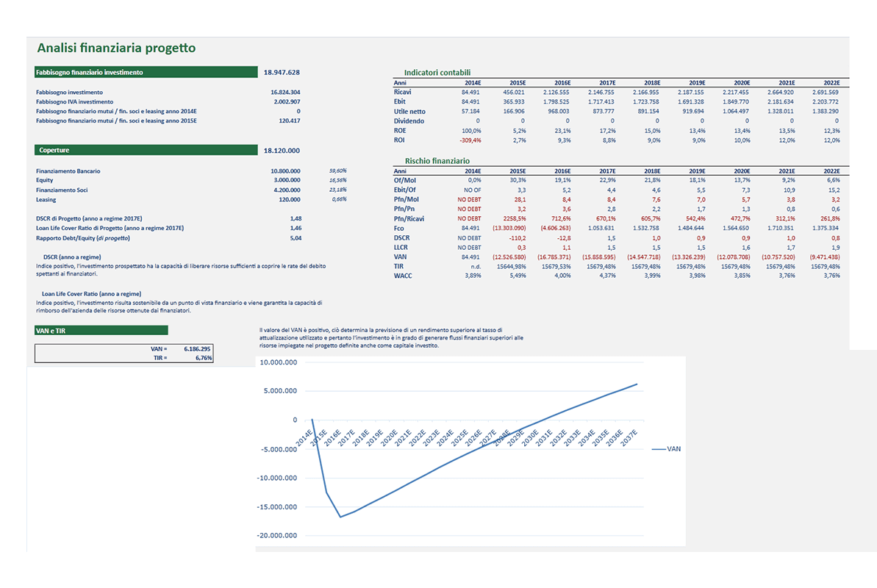
Task: Click the 'Leasing' row label
Action: tap(46, 200)
